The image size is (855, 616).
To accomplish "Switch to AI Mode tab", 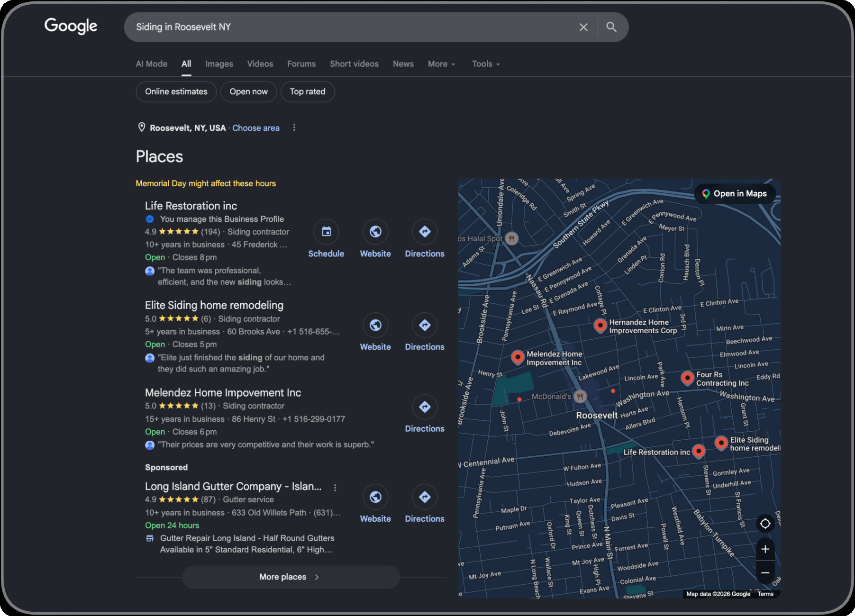I will tap(152, 64).
